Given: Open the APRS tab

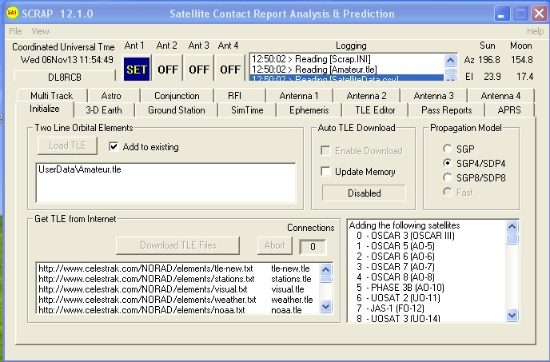Looking at the screenshot, I should [509, 110].
